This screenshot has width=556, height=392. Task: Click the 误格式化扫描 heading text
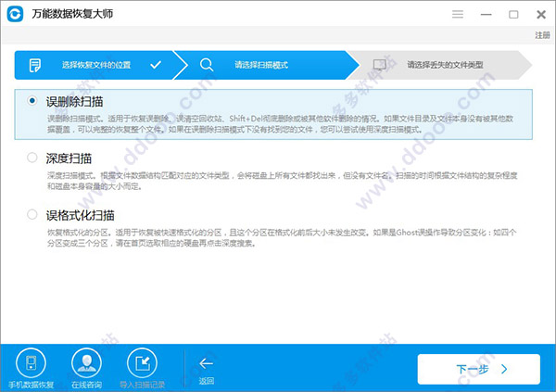point(80,215)
